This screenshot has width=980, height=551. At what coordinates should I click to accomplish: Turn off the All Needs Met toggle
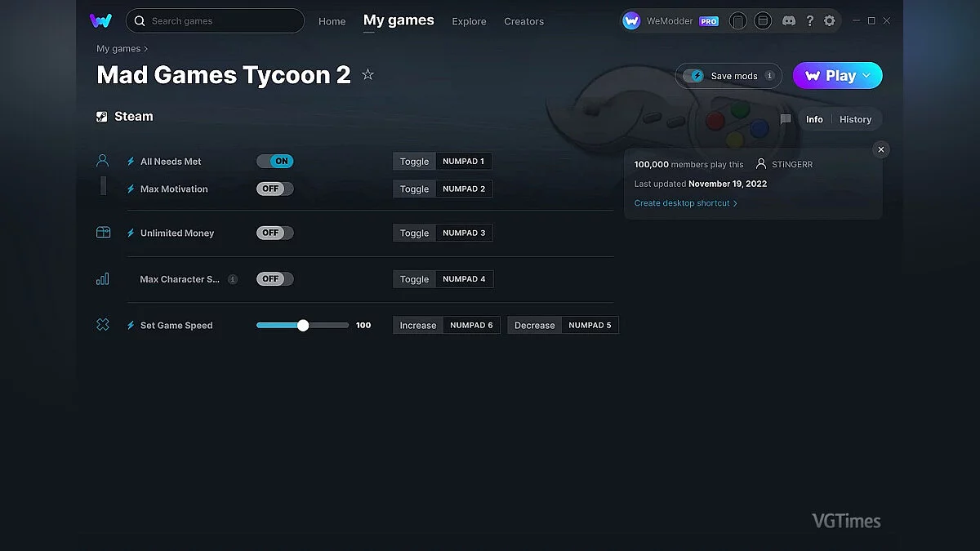(275, 162)
